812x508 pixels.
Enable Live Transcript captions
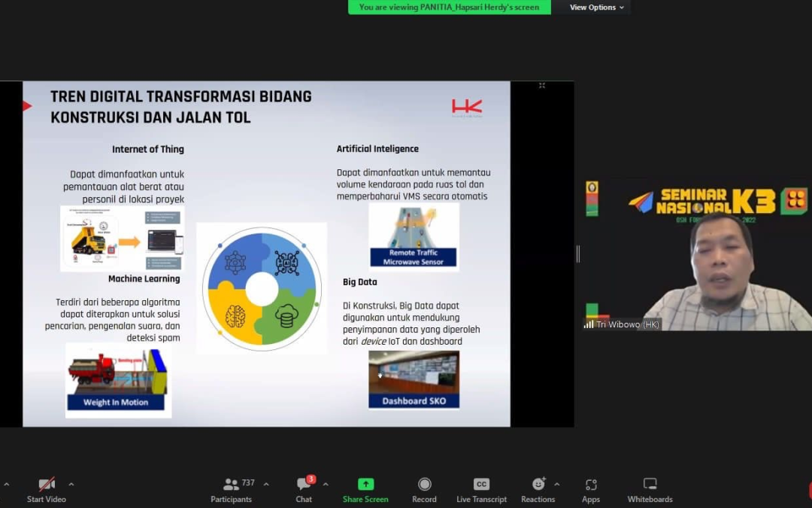coord(481,489)
